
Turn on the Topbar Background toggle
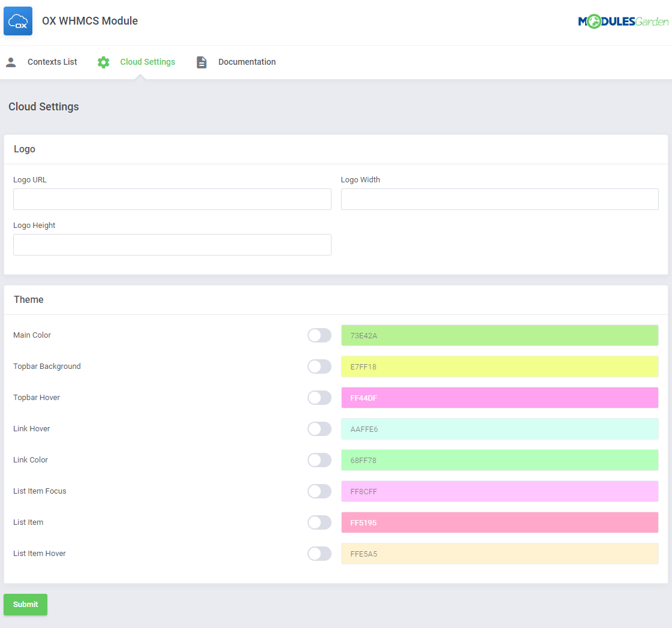click(320, 366)
